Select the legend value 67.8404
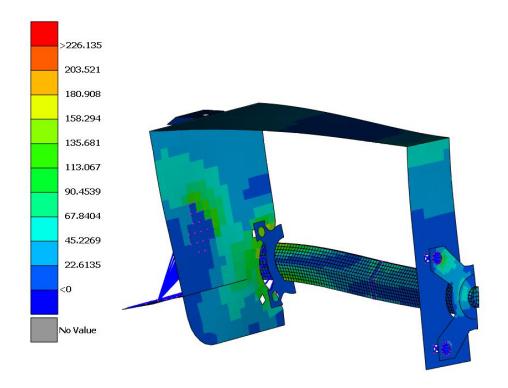 tap(82, 216)
